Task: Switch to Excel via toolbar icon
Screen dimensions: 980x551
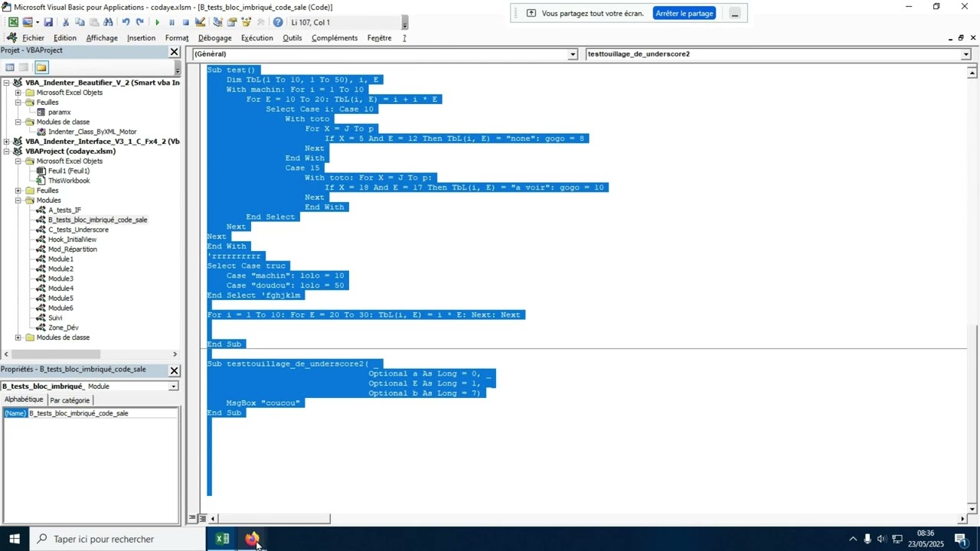Action: tap(13, 22)
